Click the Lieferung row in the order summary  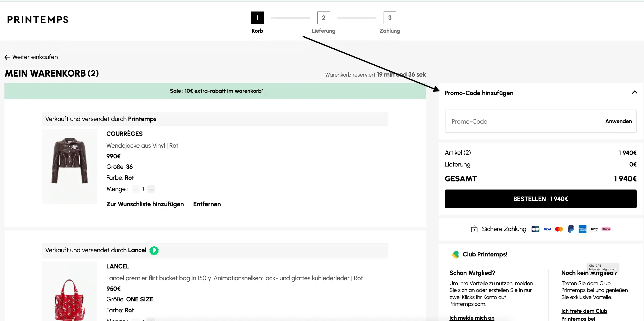click(x=540, y=164)
